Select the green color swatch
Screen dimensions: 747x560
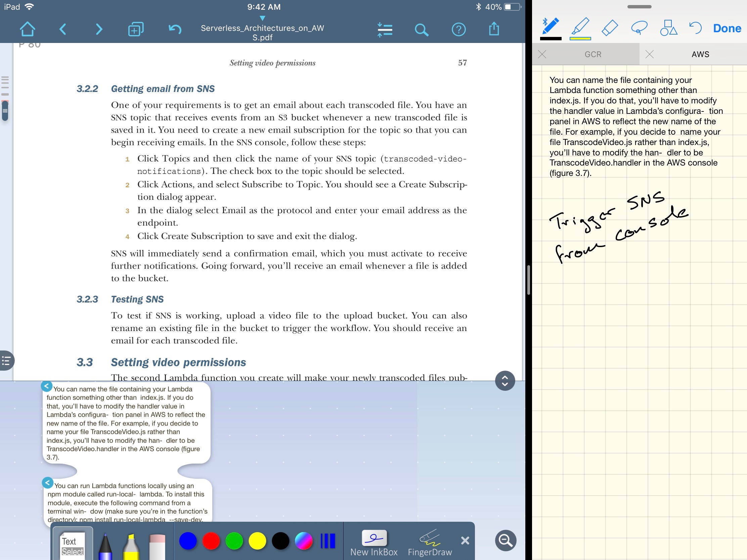point(234,541)
